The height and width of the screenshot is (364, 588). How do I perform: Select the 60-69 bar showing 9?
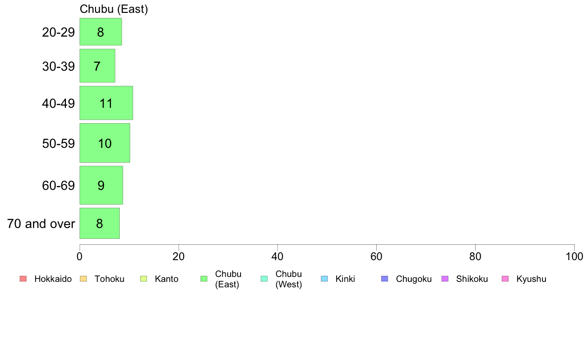[x=101, y=185]
